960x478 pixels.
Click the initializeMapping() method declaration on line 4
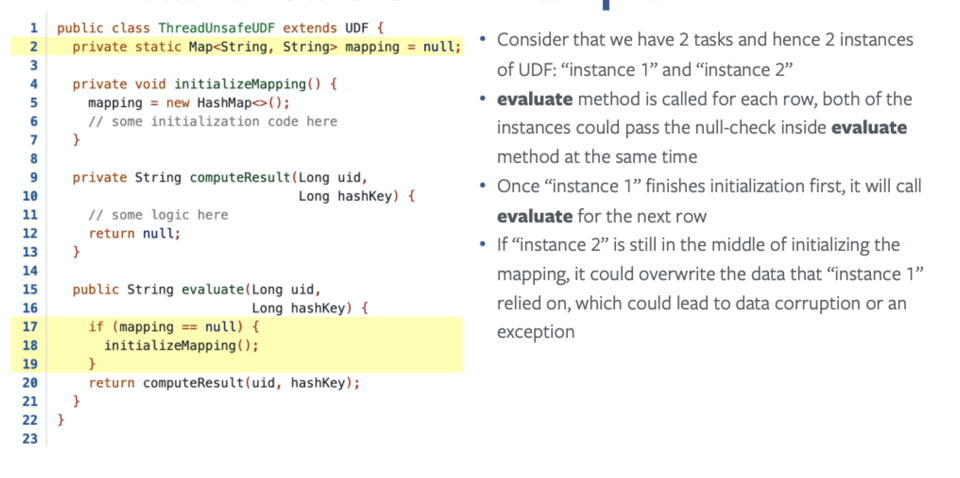[x=204, y=84]
